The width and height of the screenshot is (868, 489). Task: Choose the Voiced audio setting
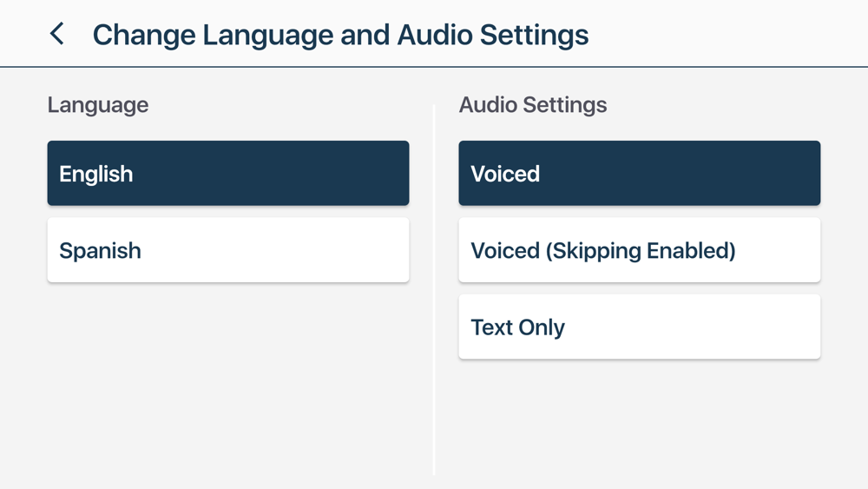[x=639, y=174]
